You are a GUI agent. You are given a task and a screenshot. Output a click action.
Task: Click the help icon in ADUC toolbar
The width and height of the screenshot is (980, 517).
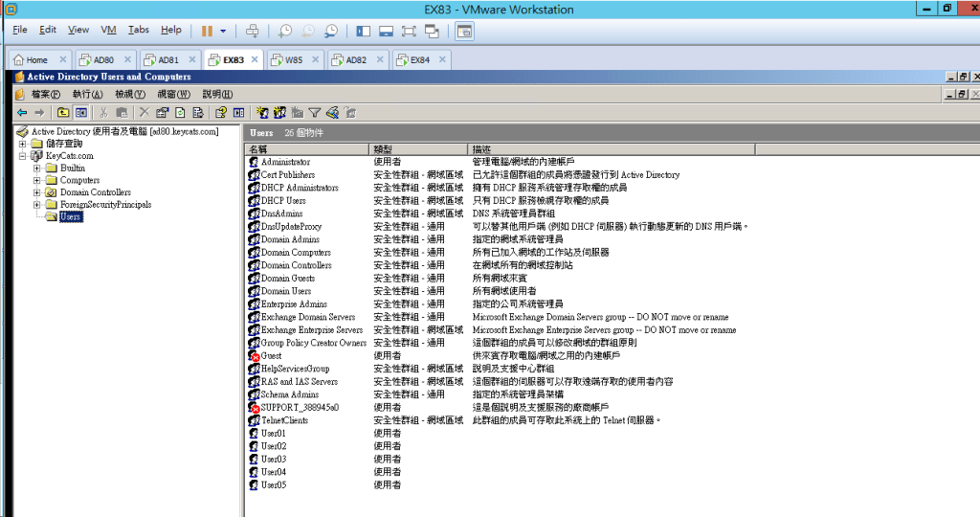220,112
